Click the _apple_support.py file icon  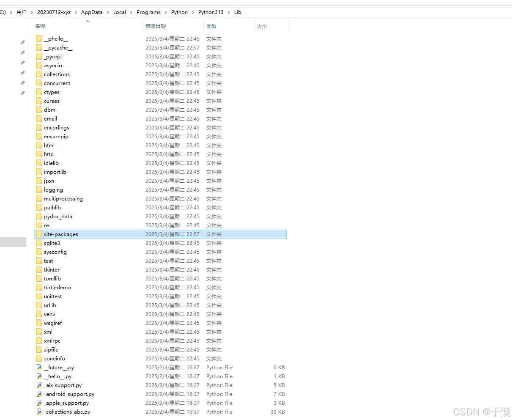(x=39, y=403)
